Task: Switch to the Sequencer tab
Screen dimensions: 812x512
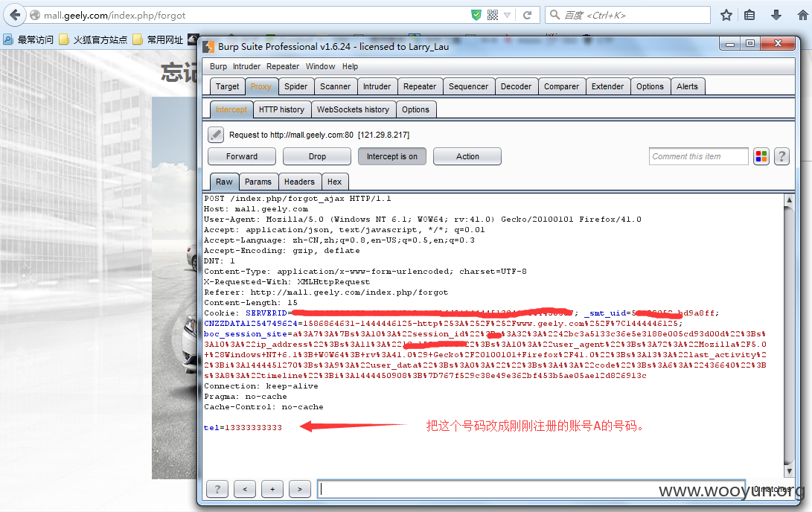Action: [x=469, y=86]
